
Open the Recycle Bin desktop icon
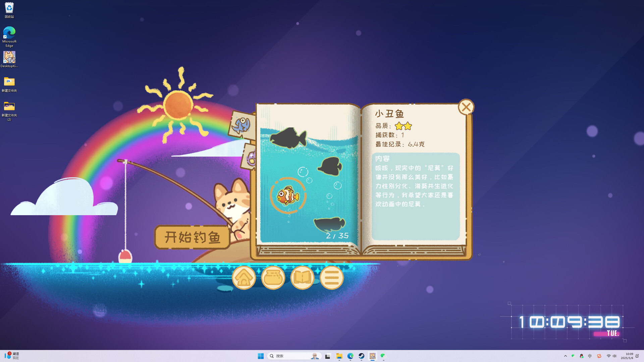point(9,10)
